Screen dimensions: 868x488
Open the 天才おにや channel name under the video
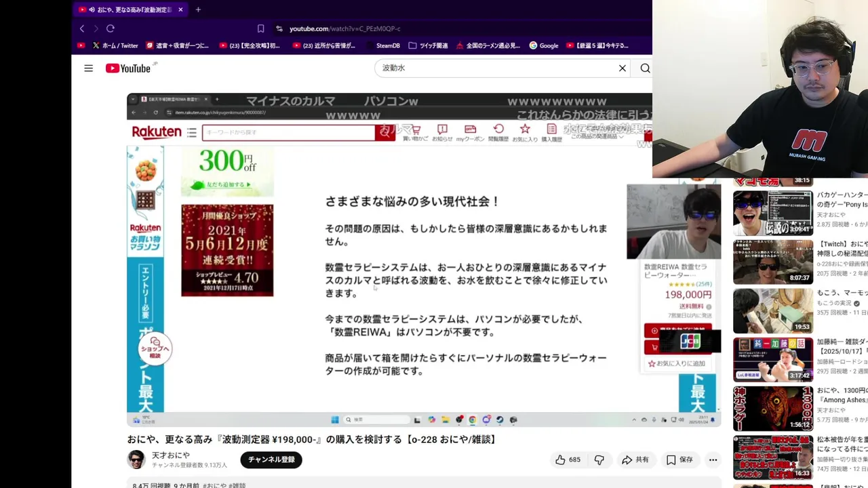point(170,455)
